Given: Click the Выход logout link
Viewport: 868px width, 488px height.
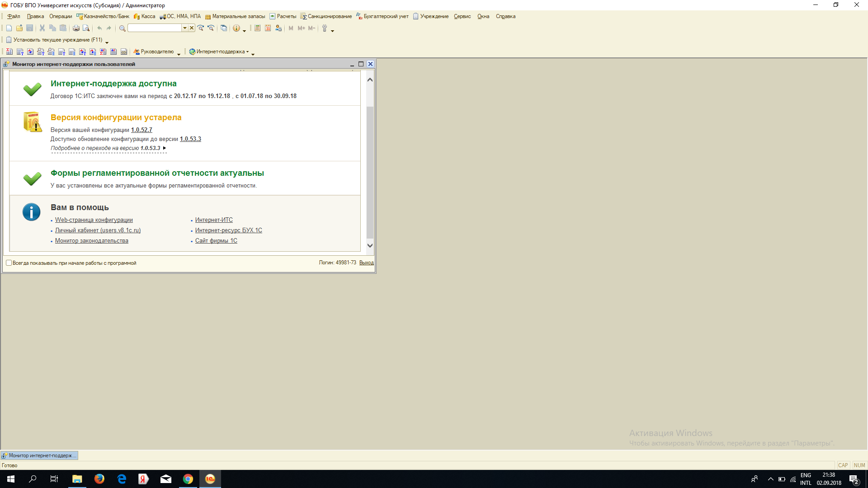Looking at the screenshot, I should 367,263.
